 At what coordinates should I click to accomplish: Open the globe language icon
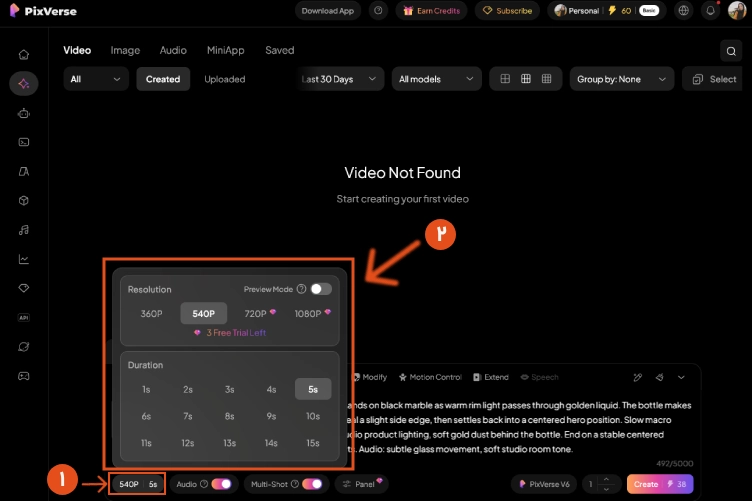(x=683, y=11)
